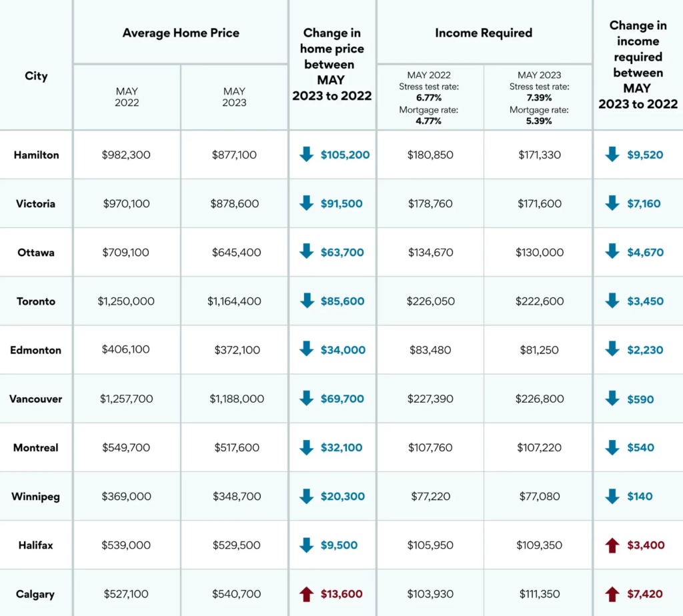Select the Montreal city name cell
The height and width of the screenshot is (616, 683).
pyautogui.click(x=37, y=447)
